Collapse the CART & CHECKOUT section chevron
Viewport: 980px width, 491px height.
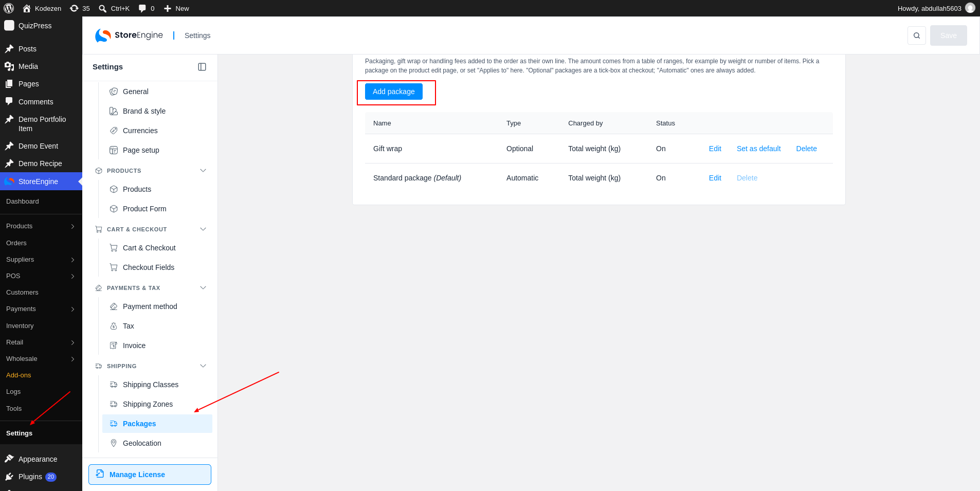[203, 229]
